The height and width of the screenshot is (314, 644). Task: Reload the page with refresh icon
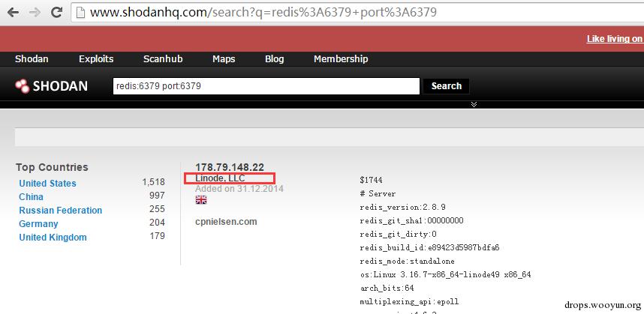pyautogui.click(x=58, y=13)
